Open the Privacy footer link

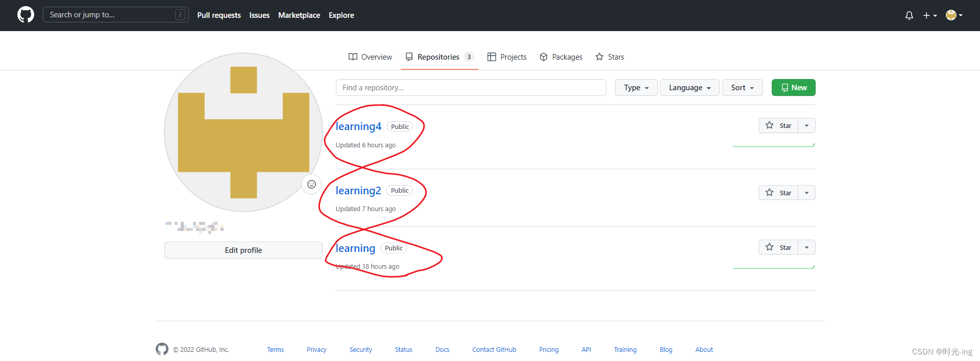point(316,350)
